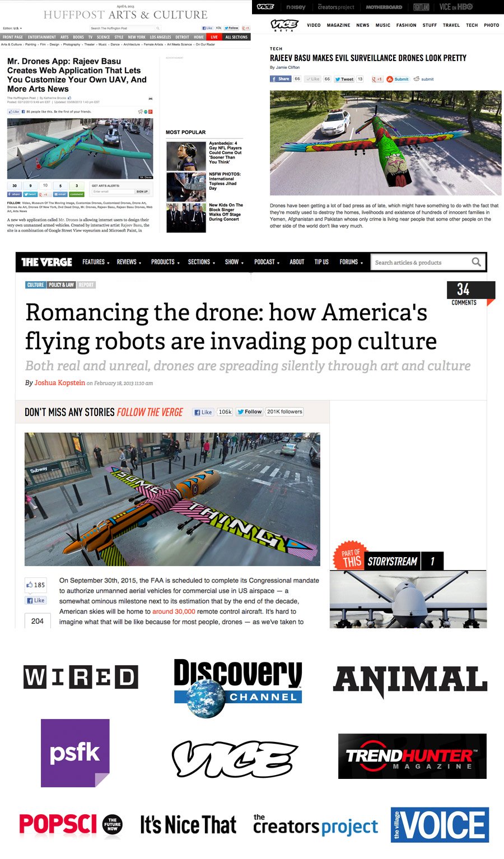Click the Wired logo

pyautogui.click(x=81, y=678)
